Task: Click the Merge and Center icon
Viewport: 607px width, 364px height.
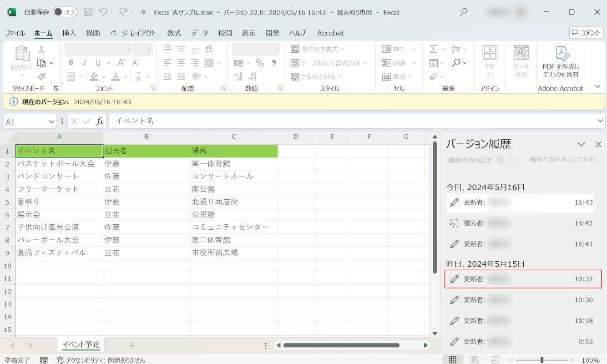Action: 208,63
